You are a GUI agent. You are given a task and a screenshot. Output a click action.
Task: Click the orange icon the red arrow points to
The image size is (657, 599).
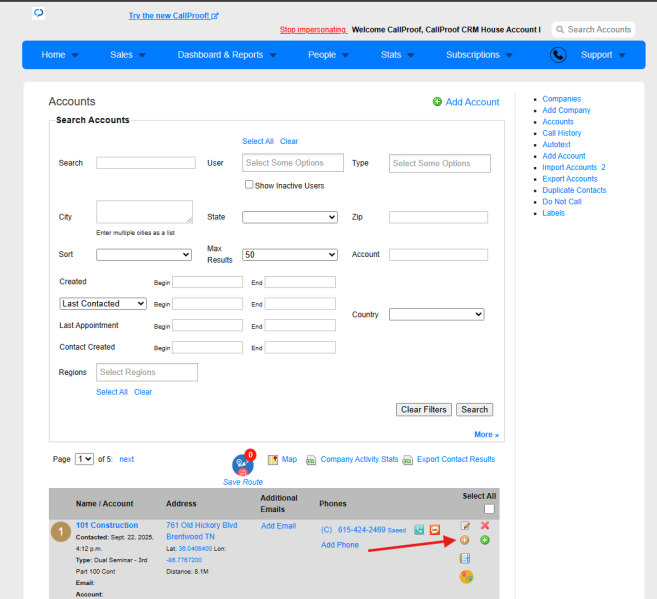coord(464,540)
